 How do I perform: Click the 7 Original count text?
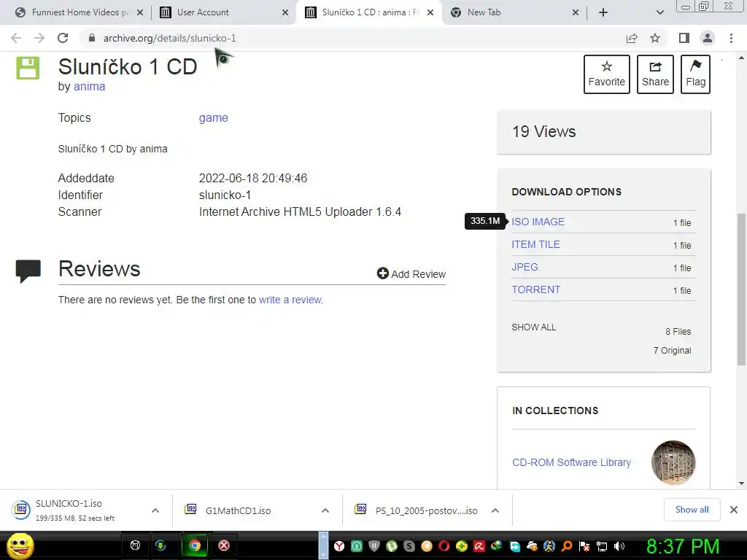click(x=672, y=351)
